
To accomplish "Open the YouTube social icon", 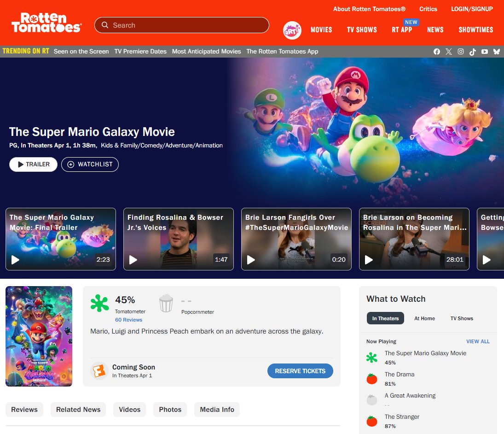I will click(x=484, y=52).
